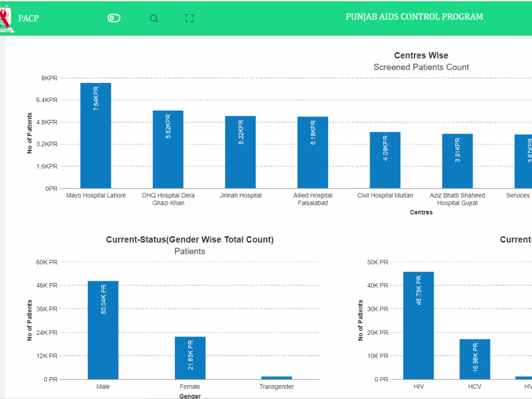Click the Civil Hospital Multan axis label
This screenshot has height=399, width=532.
(385, 195)
